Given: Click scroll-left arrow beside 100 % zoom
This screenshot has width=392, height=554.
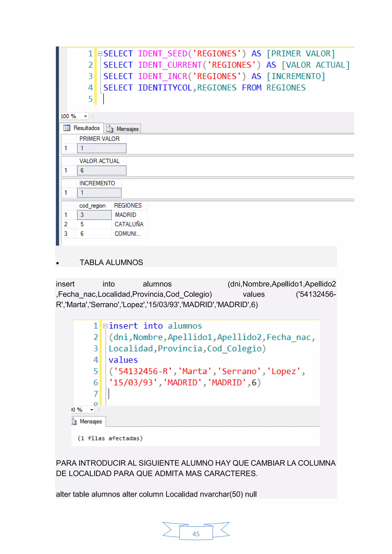Looking at the screenshot, I should point(93,116).
